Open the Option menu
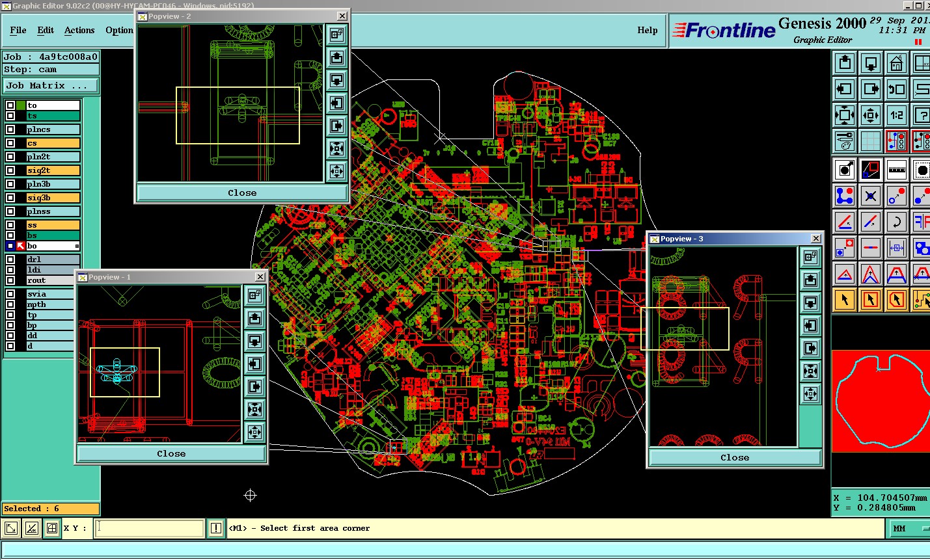The height and width of the screenshot is (560, 930). click(x=119, y=30)
